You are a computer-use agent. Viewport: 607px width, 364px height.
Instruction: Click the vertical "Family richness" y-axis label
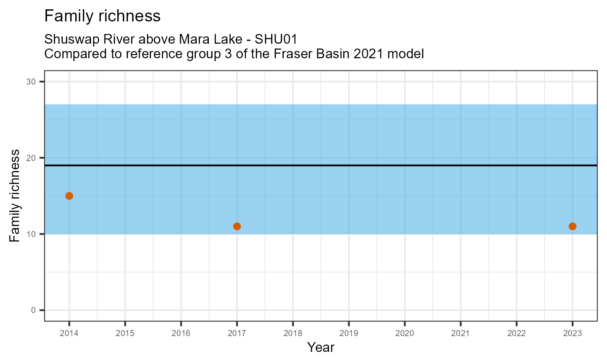[x=15, y=196]
